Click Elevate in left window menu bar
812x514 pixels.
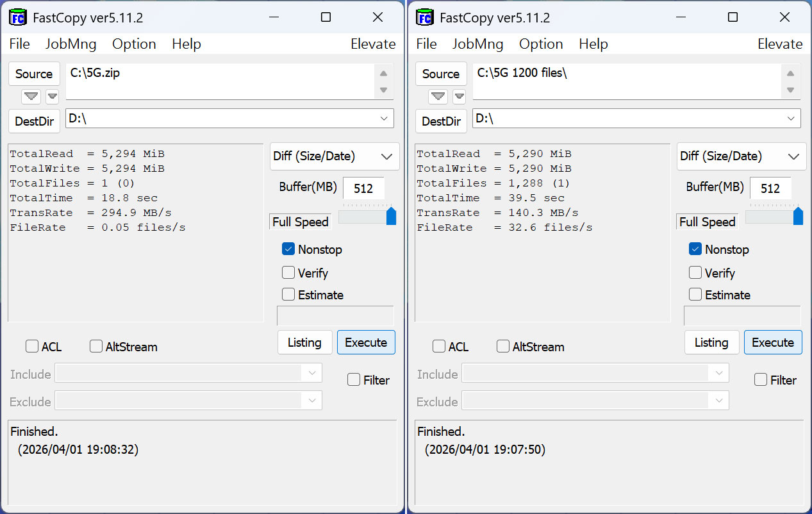tap(373, 44)
